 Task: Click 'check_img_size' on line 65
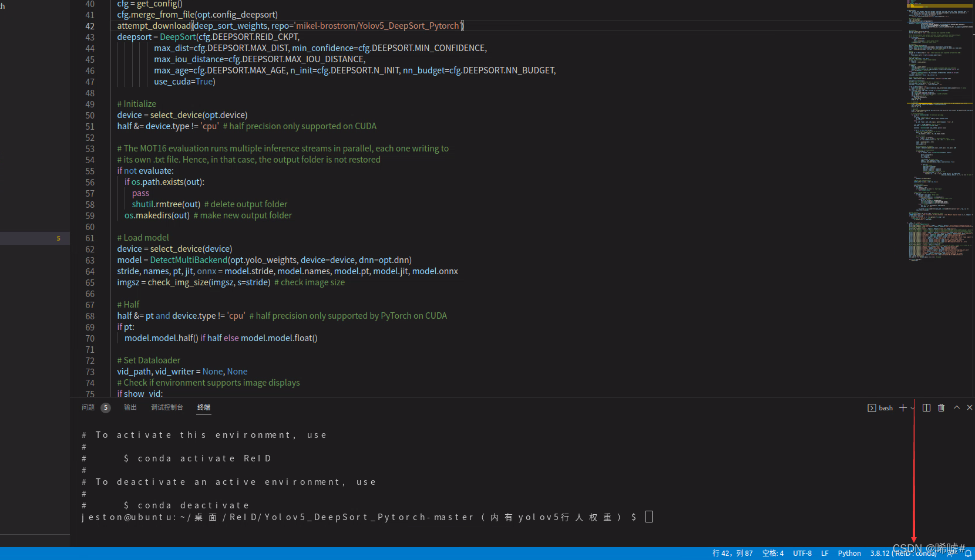[x=178, y=282]
